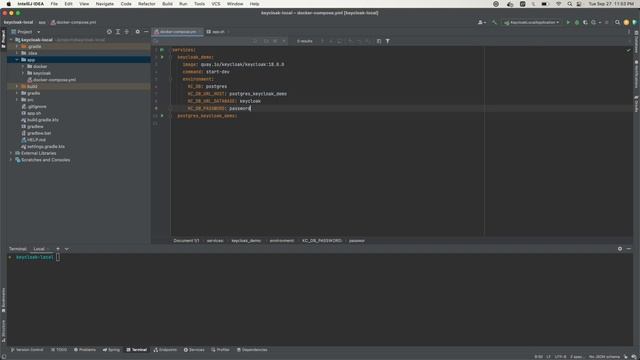Image resolution: width=640 pixels, height=360 pixels.
Task: Expand the keycloak folder
Action: click(x=23, y=73)
